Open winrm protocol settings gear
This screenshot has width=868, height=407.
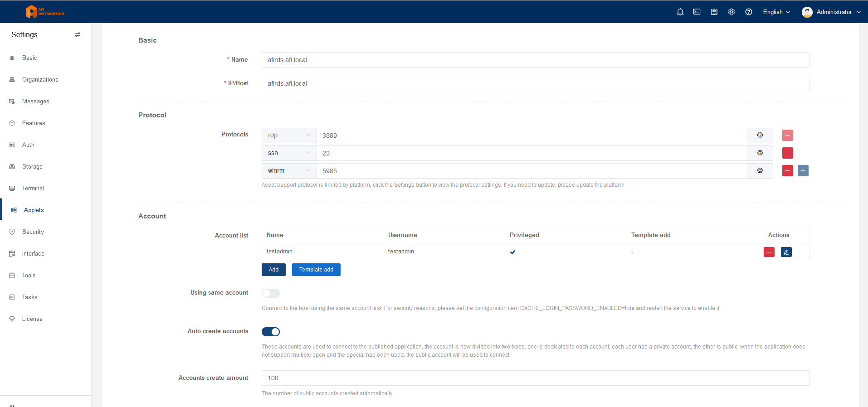(760, 170)
